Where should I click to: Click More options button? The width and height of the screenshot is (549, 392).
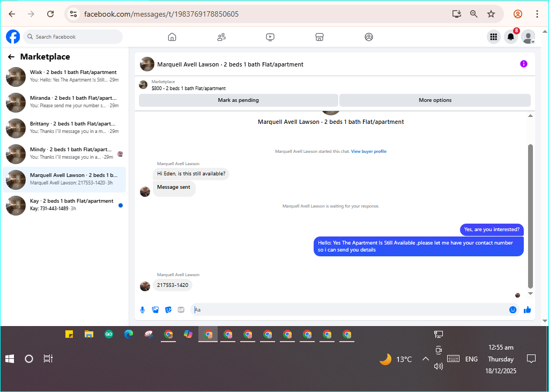pyautogui.click(x=435, y=100)
